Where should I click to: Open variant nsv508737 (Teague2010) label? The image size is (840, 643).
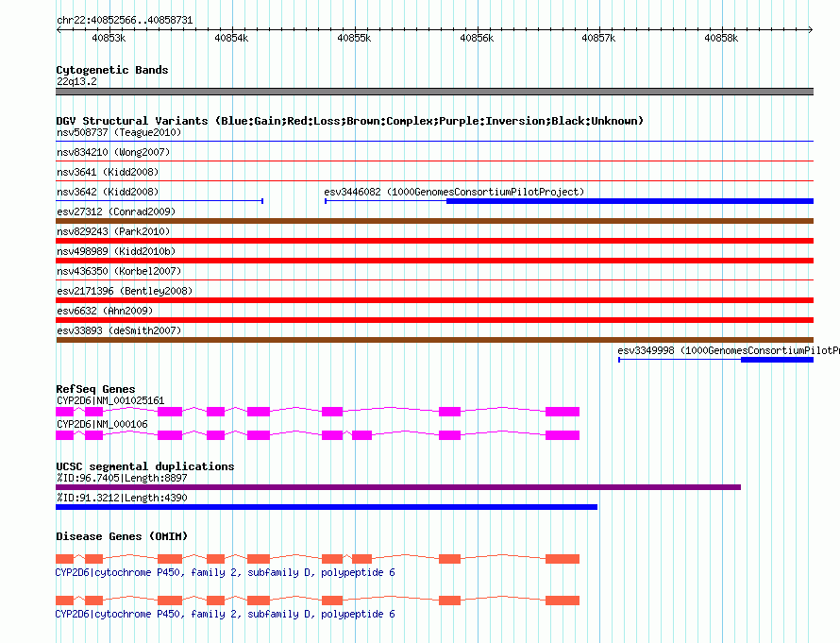(119, 132)
